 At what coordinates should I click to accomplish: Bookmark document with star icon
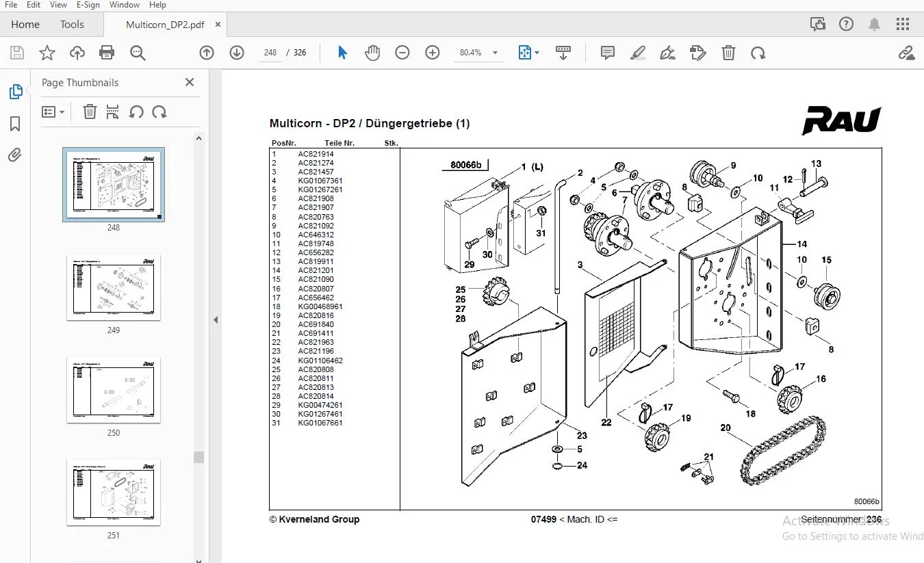point(47,53)
